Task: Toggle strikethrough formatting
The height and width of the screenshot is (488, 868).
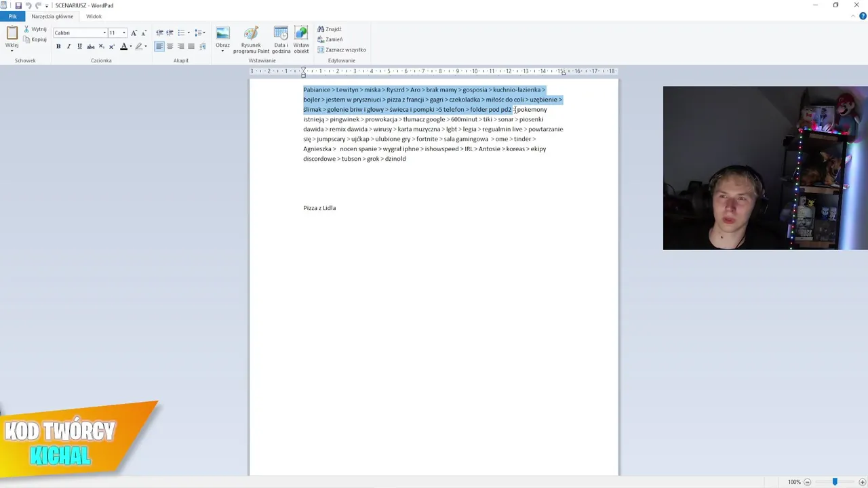Action: pyautogui.click(x=90, y=47)
